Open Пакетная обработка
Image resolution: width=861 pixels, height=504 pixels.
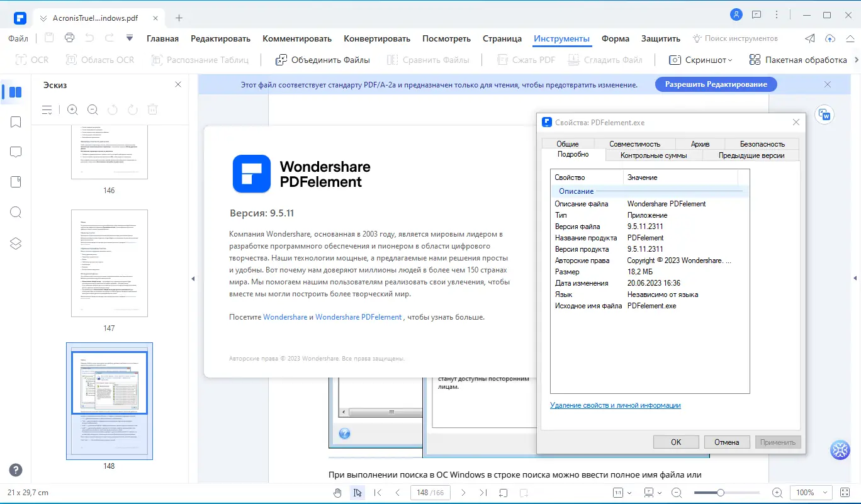click(799, 59)
